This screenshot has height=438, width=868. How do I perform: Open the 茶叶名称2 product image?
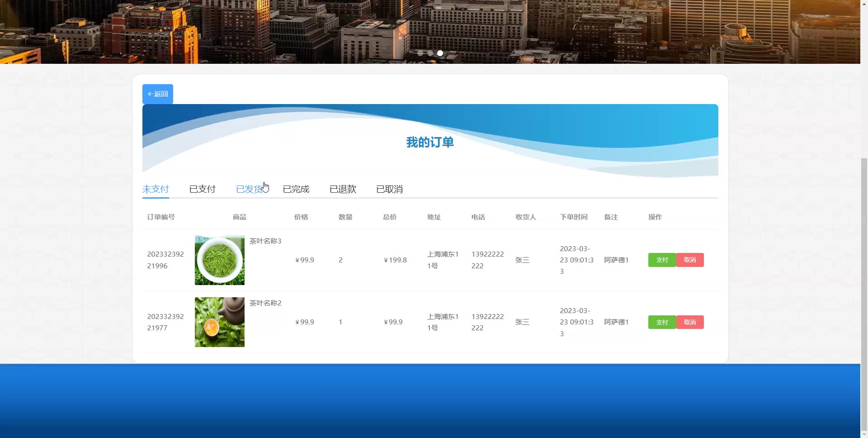point(220,322)
